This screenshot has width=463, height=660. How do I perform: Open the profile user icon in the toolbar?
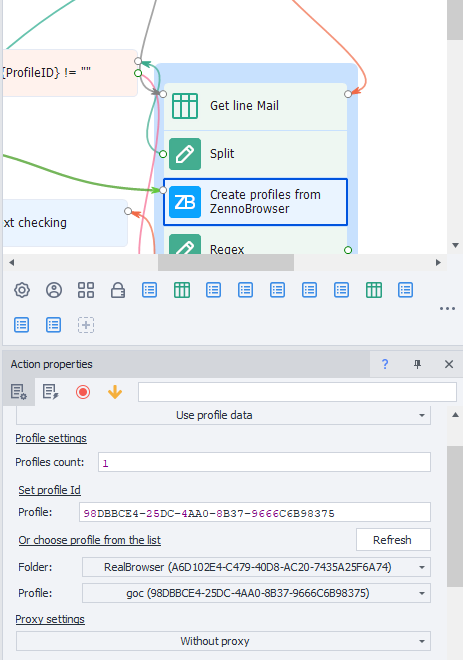coord(54,290)
